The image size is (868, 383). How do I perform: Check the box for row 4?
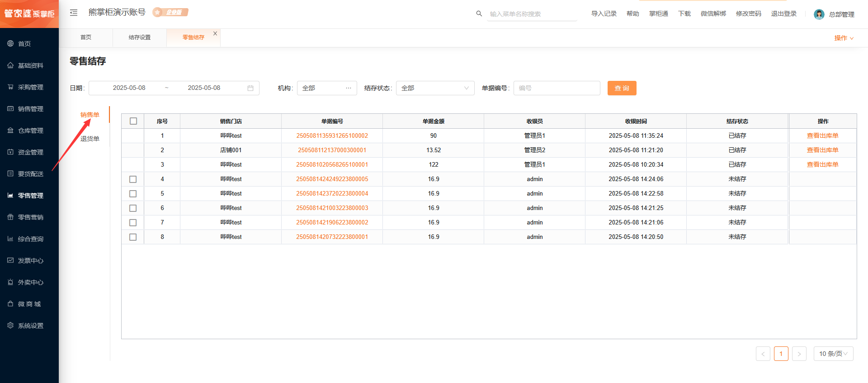coord(133,179)
